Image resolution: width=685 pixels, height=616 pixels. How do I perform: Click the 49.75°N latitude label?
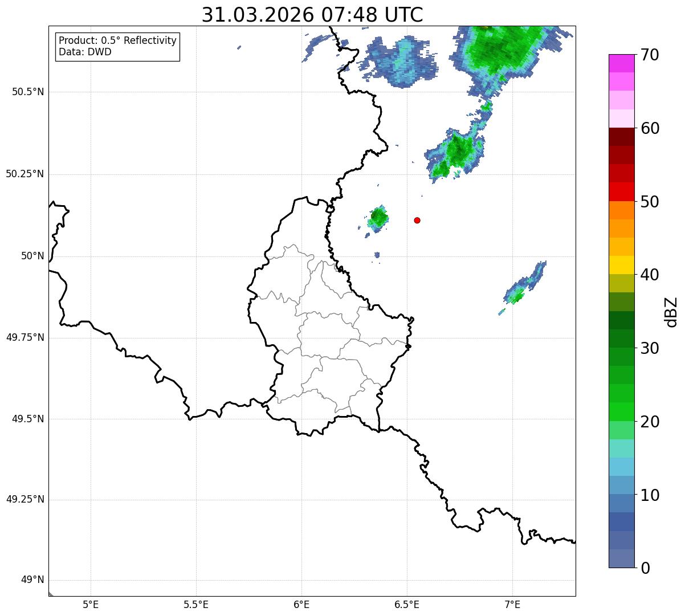tap(25, 337)
